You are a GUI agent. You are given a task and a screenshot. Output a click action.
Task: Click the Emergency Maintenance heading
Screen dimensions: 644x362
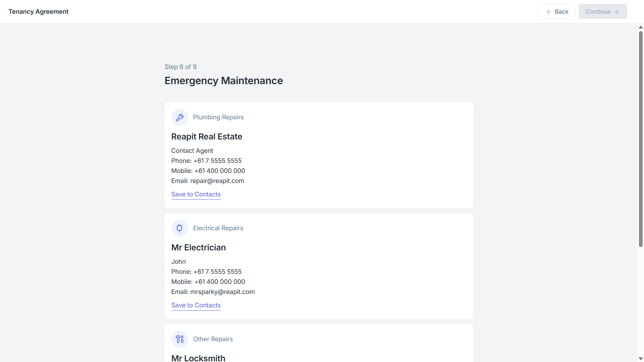(x=224, y=81)
